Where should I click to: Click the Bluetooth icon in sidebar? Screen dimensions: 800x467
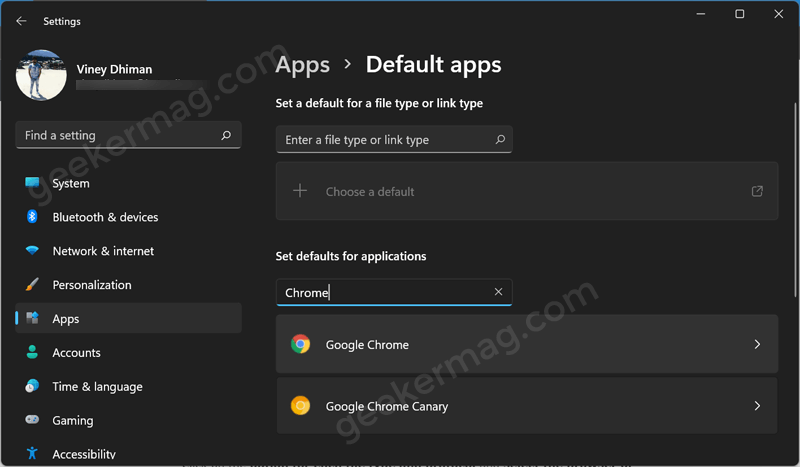point(32,216)
